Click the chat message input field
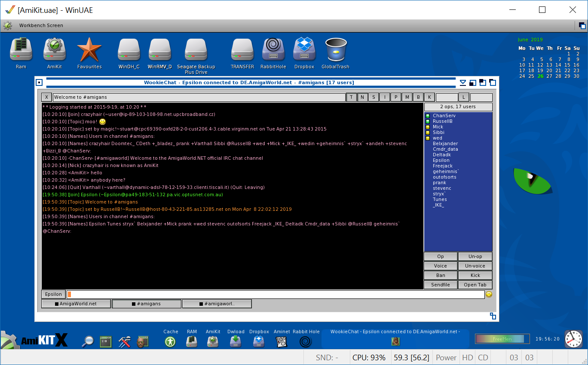Viewport: 588px width, 365px height. (276, 294)
